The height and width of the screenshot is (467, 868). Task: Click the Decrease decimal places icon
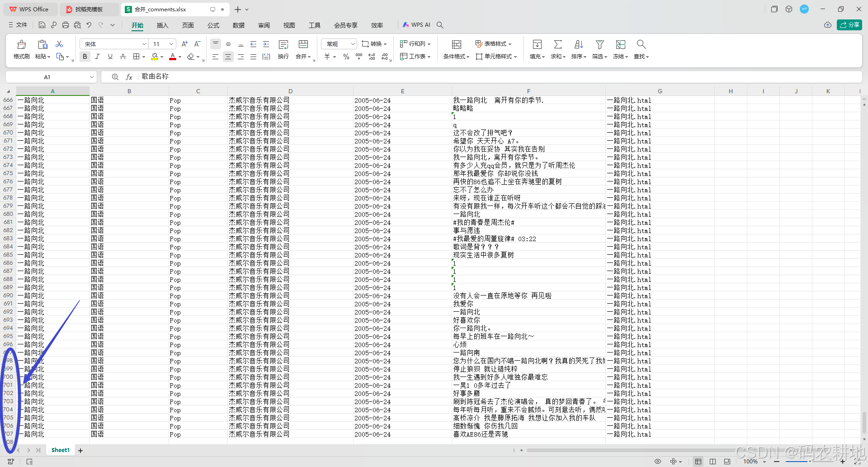click(384, 57)
